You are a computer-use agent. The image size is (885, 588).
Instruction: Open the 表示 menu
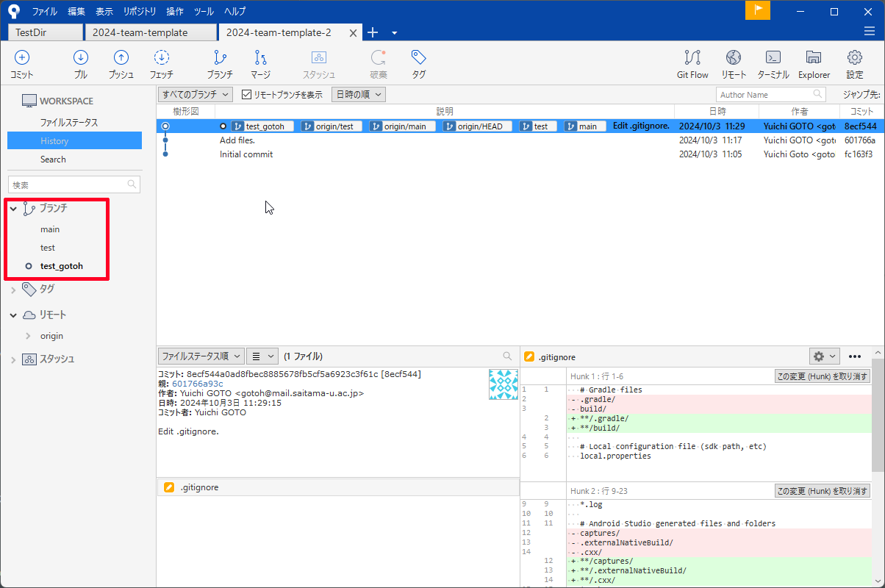pos(104,11)
